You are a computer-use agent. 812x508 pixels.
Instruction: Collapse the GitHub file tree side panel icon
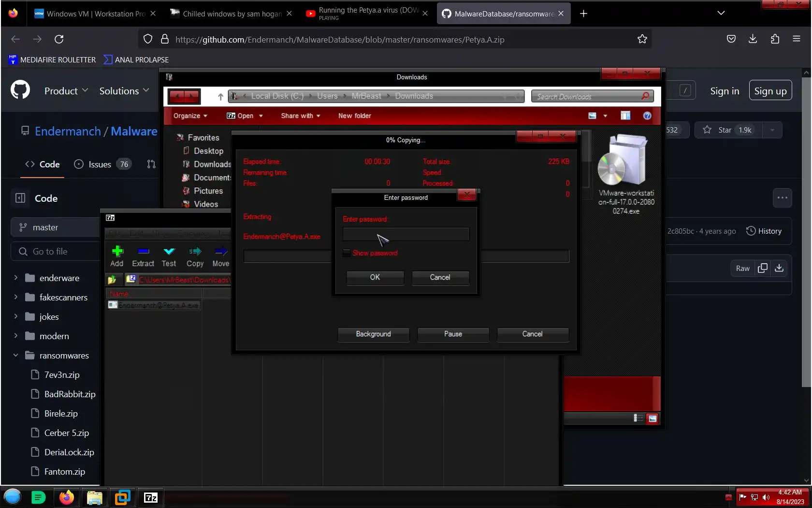click(20, 198)
